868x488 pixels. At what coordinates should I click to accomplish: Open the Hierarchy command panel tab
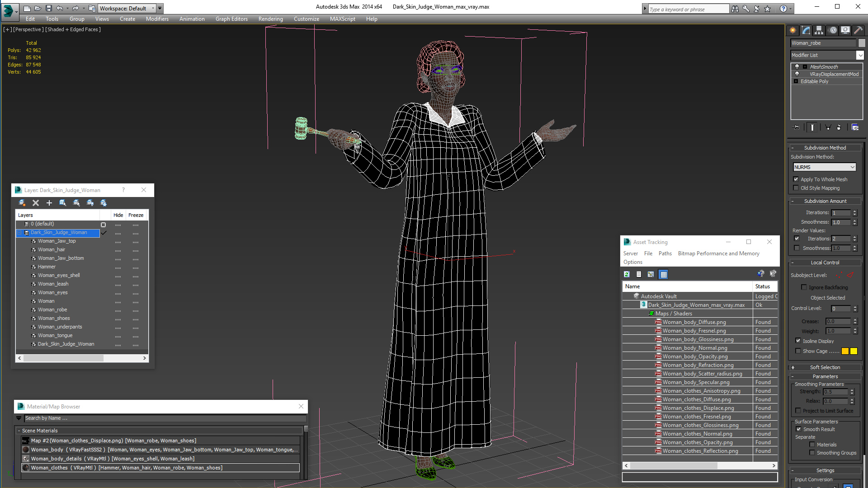click(x=819, y=30)
